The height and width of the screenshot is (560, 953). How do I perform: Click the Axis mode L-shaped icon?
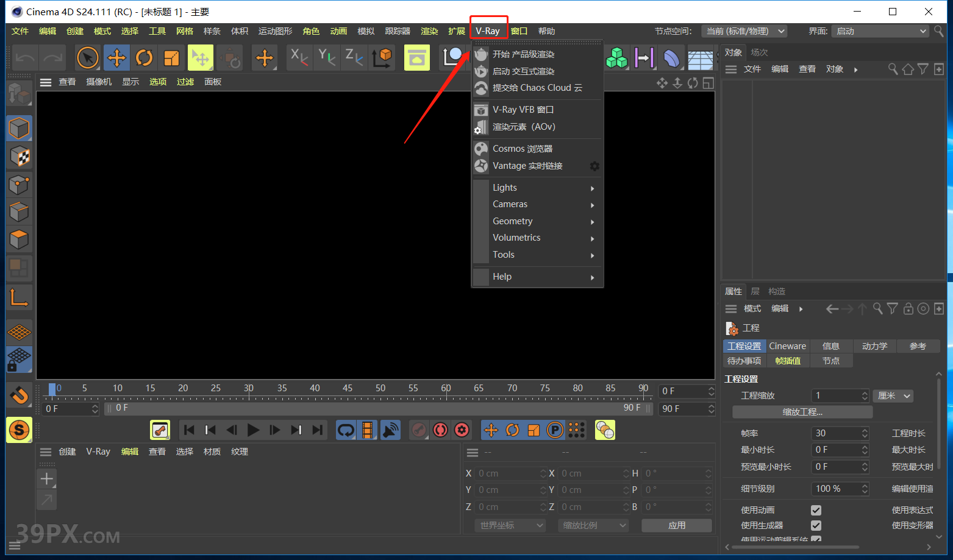click(19, 297)
